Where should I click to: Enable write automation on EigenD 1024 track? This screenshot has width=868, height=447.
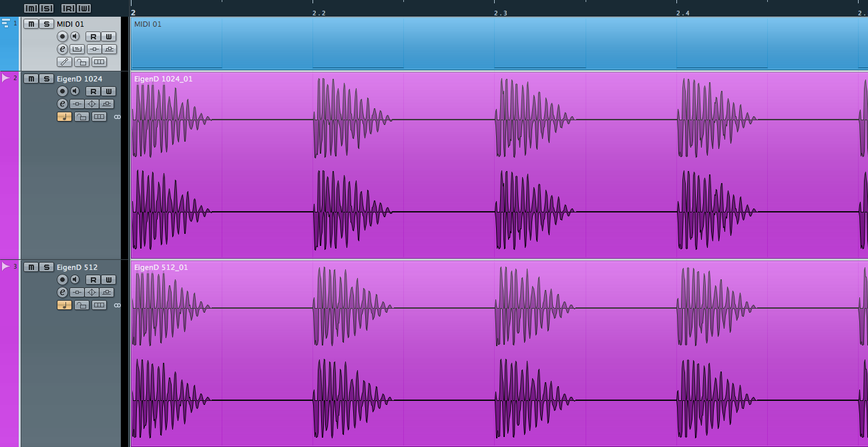(108, 92)
